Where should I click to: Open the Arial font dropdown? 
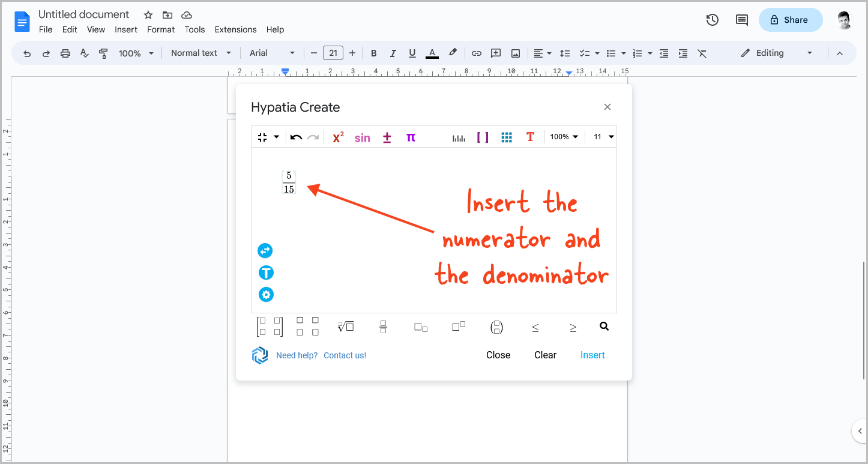pyautogui.click(x=272, y=53)
